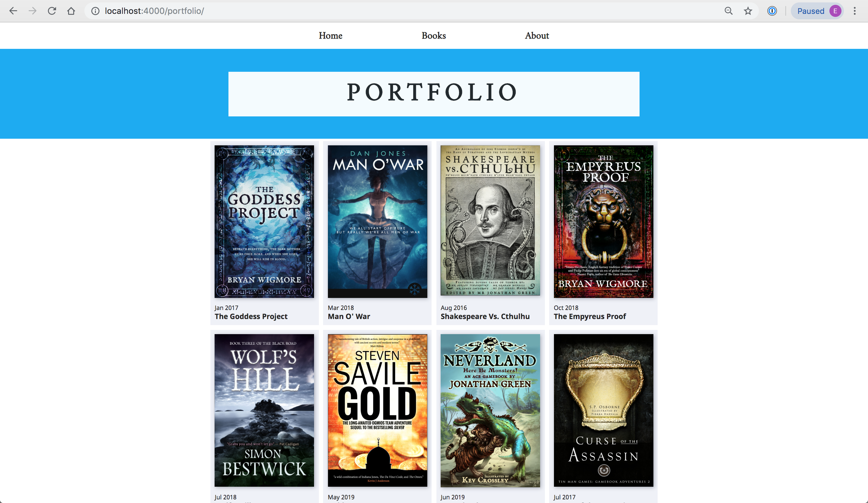Click the Paused profile status button
868x503 pixels.
pyautogui.click(x=819, y=11)
